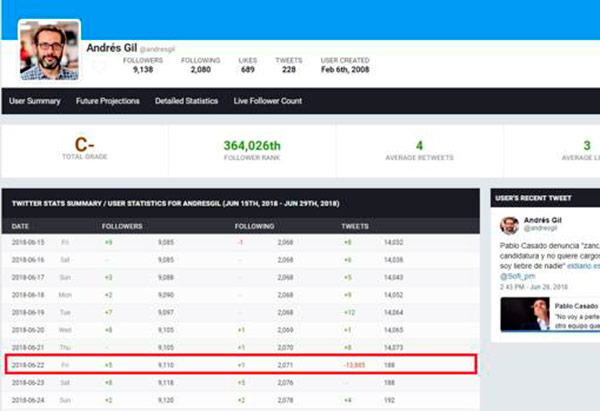Select the 14,032 tweet total on 2018-06-15

pos(393,242)
